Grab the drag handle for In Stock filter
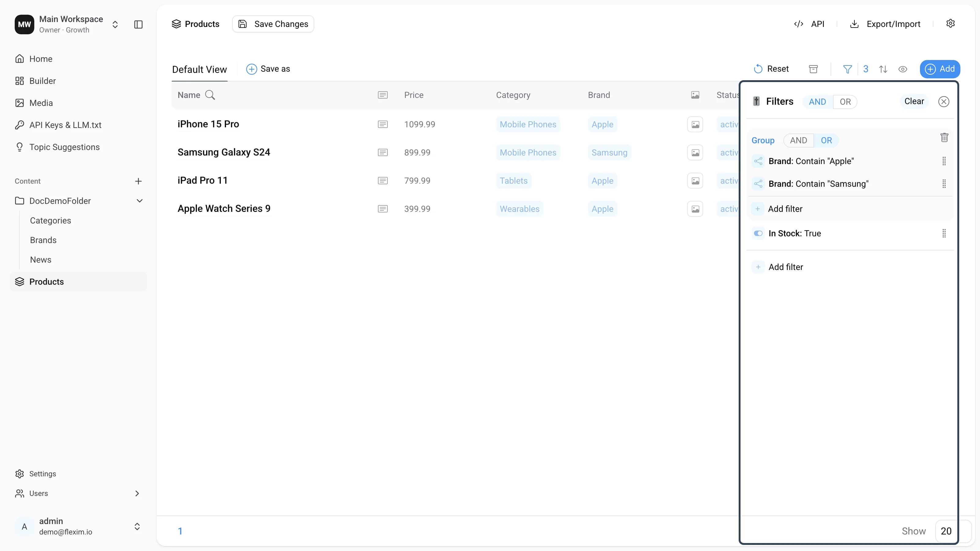 (944, 234)
